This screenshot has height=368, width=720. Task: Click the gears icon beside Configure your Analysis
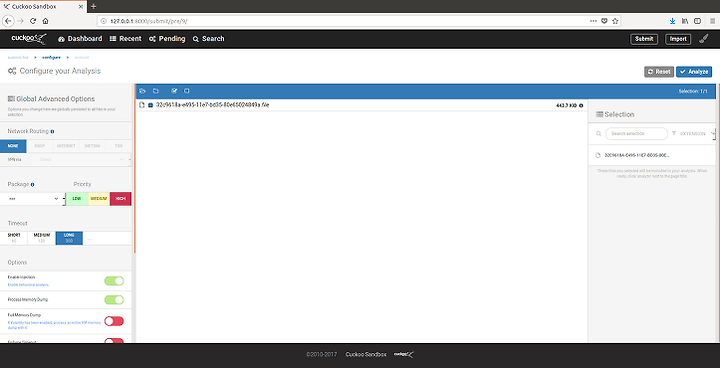point(12,71)
